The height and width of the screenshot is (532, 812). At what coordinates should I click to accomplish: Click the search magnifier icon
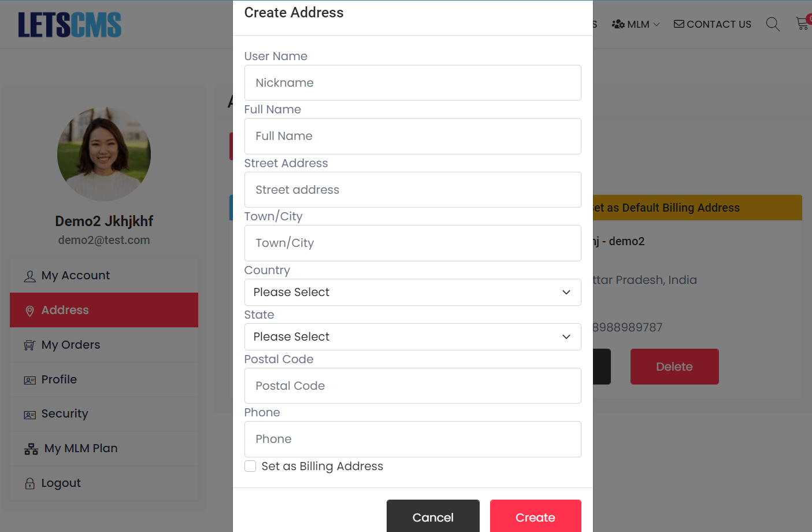pyautogui.click(x=773, y=24)
